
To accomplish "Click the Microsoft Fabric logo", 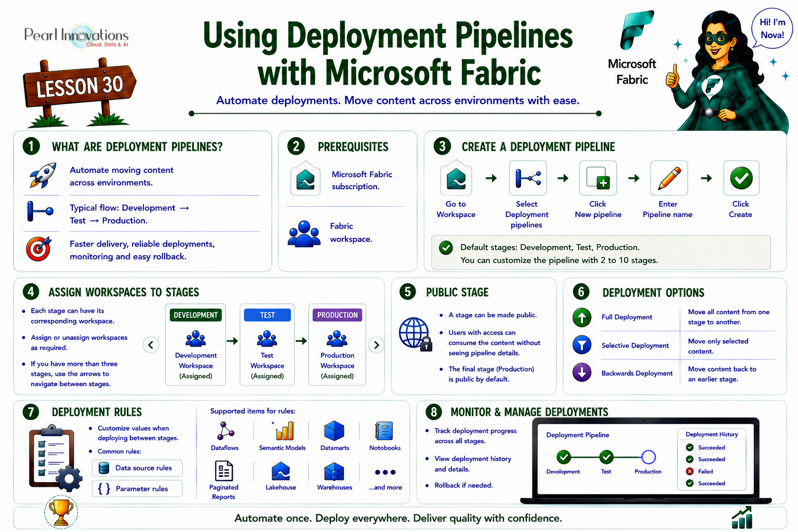I will click(x=637, y=31).
